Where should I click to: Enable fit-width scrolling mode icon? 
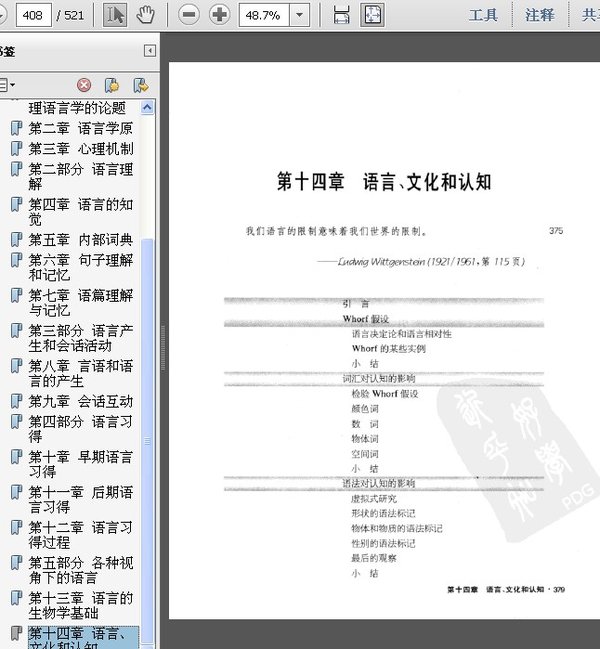pos(341,15)
